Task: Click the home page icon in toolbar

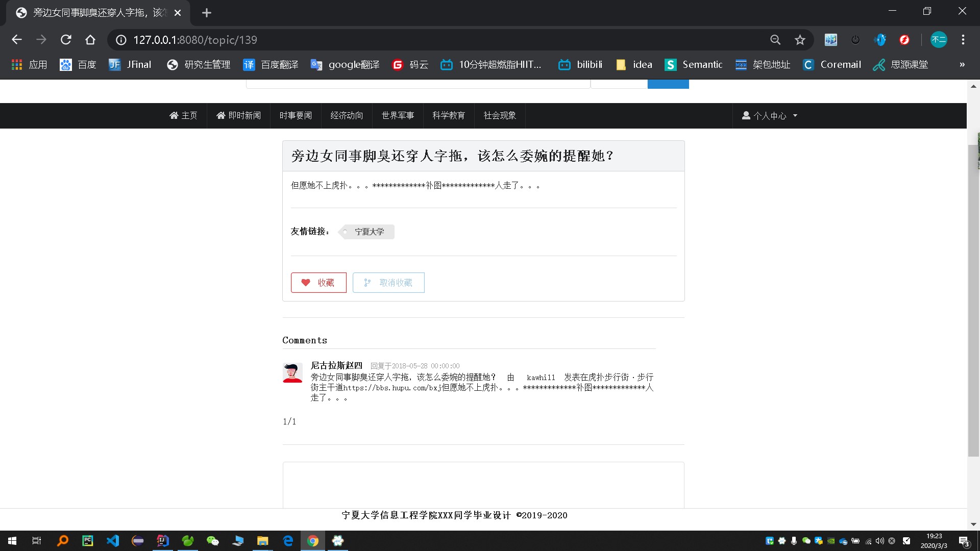Action: coord(90,40)
